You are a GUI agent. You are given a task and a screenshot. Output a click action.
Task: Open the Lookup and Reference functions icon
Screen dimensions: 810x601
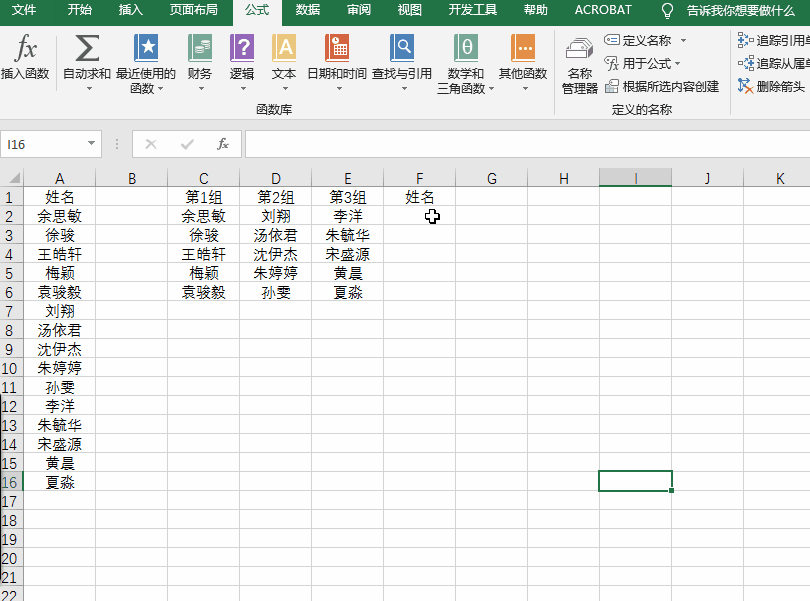click(402, 48)
